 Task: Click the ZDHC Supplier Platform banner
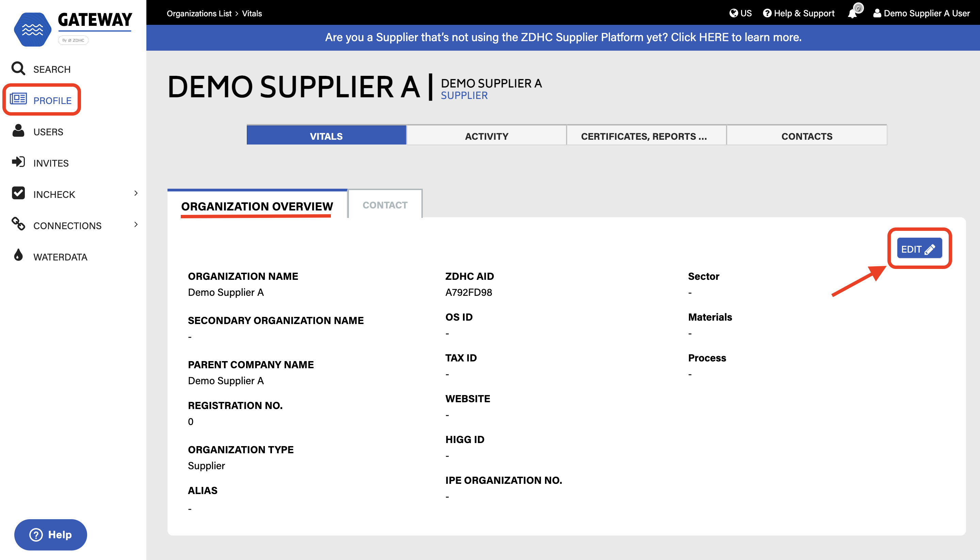[563, 37]
